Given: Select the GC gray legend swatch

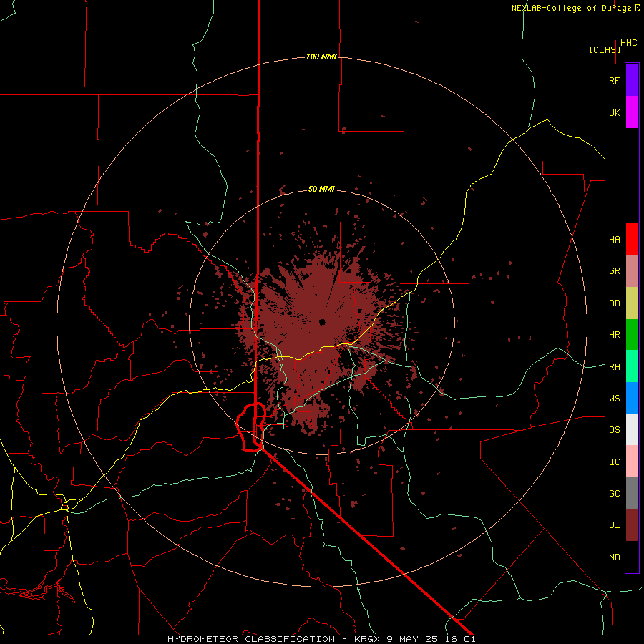Looking at the screenshot, I should click(632, 493).
